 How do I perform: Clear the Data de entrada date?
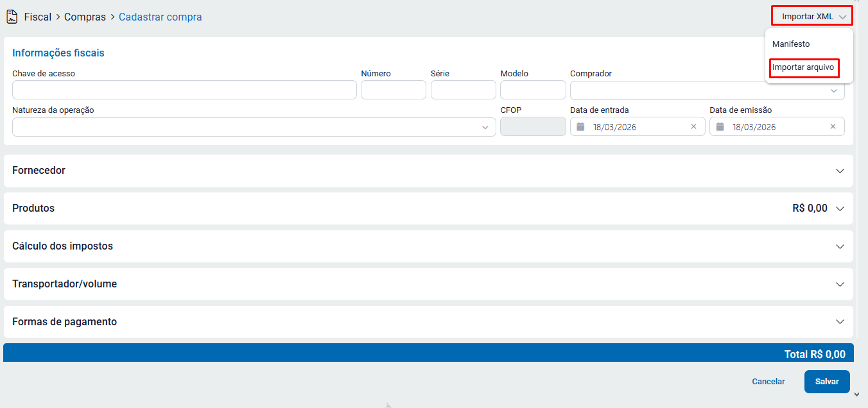point(693,127)
